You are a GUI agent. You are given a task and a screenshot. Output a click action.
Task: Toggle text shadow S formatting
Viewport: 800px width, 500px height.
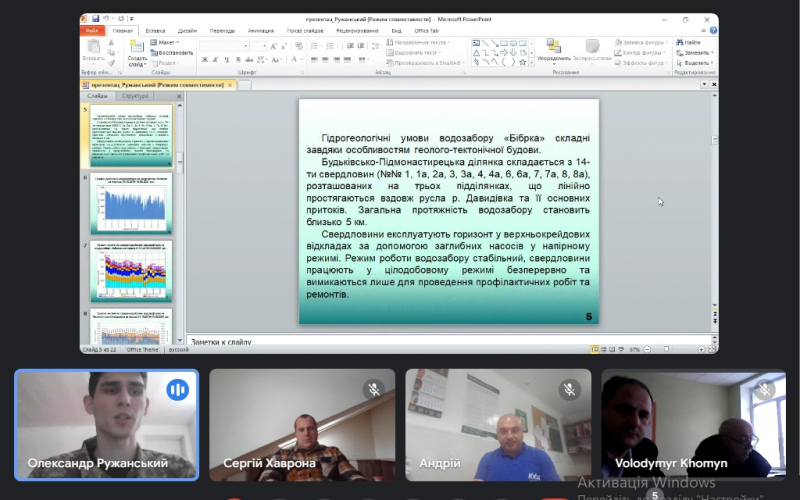238,60
